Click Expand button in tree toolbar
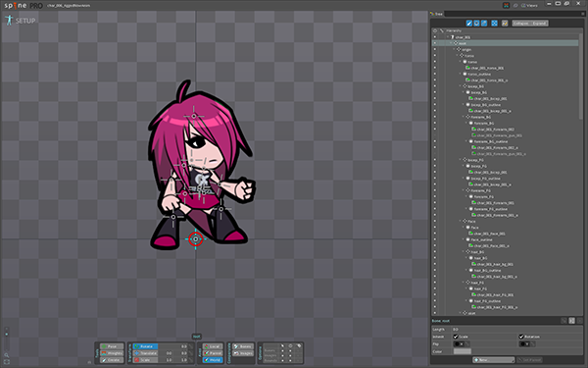588x368 pixels. 539,23
